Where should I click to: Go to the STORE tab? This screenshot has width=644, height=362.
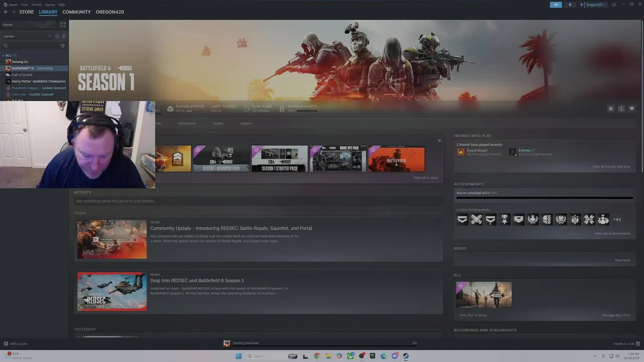27,12
